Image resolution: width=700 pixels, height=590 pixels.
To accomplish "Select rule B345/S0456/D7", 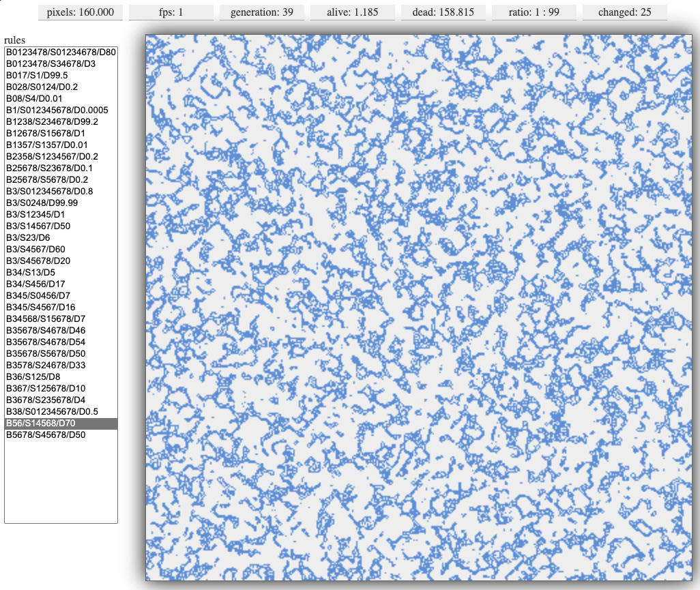I will click(x=61, y=296).
